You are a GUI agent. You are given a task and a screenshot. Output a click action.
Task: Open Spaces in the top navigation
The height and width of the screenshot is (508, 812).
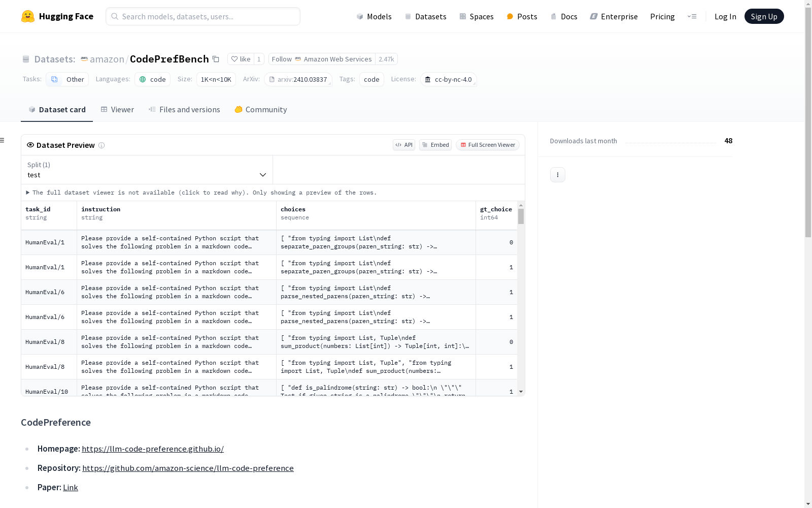(x=477, y=16)
